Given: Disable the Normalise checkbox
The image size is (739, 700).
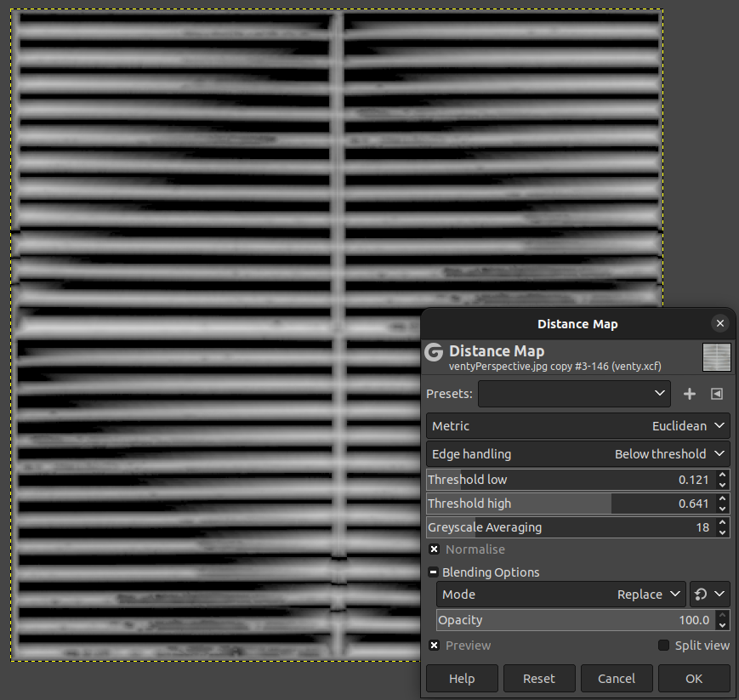Looking at the screenshot, I should tap(434, 549).
